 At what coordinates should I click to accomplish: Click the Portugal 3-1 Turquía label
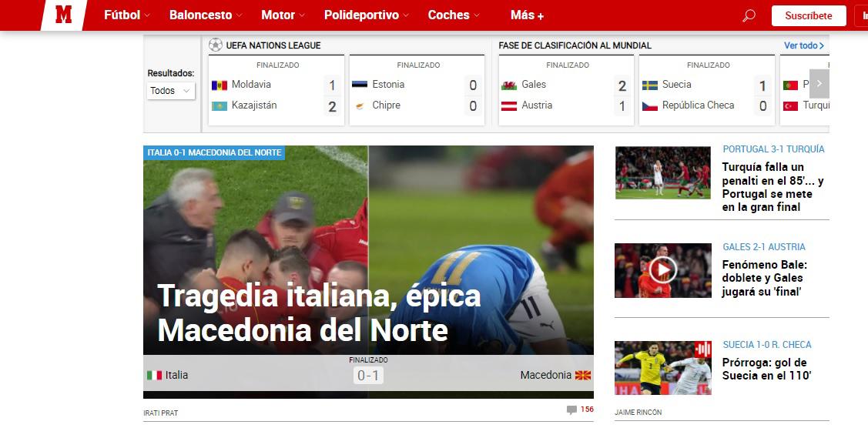pos(773,149)
